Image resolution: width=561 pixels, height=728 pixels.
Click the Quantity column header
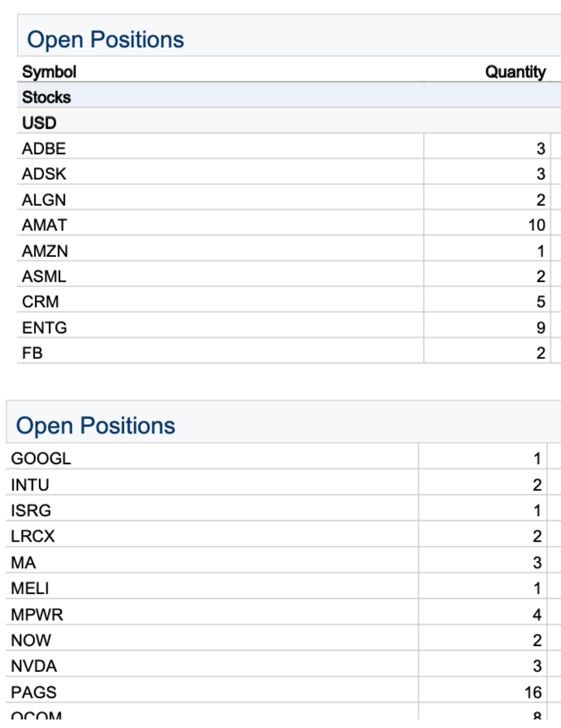coord(515,72)
